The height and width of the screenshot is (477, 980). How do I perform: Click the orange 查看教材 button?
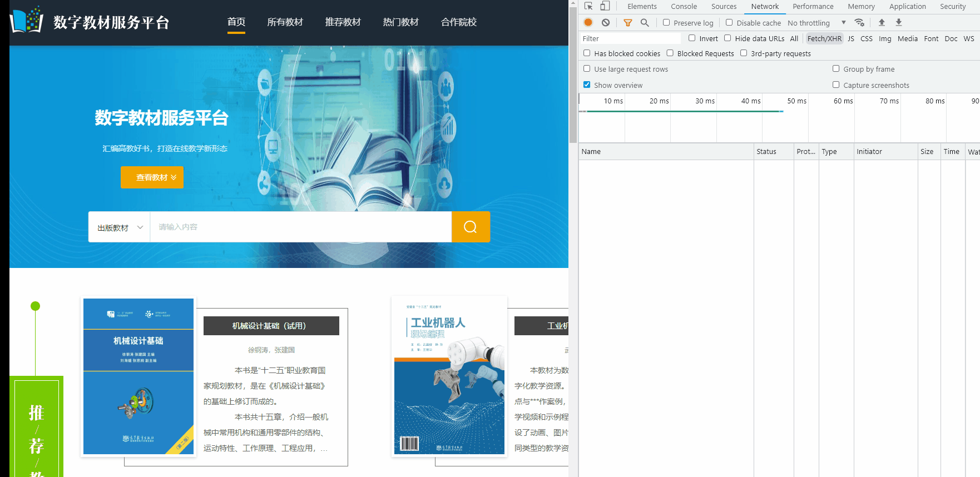(152, 177)
